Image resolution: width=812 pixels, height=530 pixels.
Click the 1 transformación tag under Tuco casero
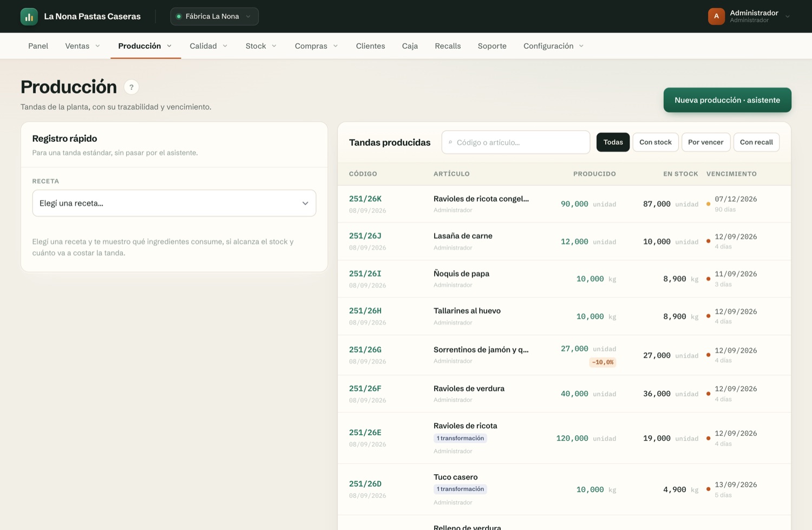click(460, 489)
